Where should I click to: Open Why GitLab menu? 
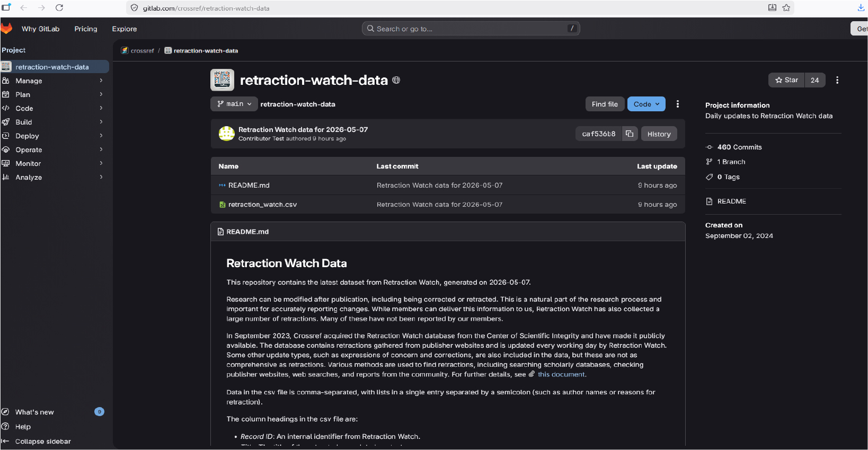[x=41, y=29]
